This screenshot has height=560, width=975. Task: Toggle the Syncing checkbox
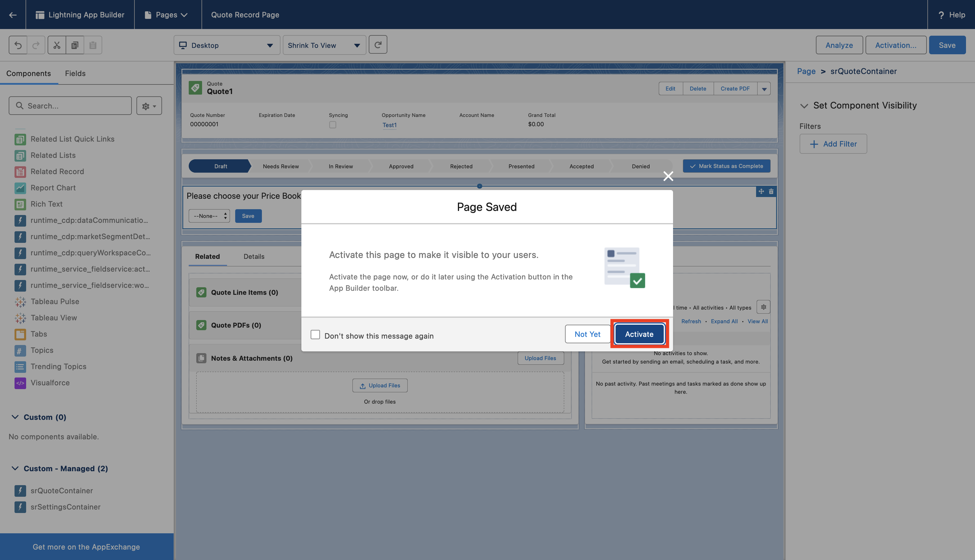click(332, 124)
